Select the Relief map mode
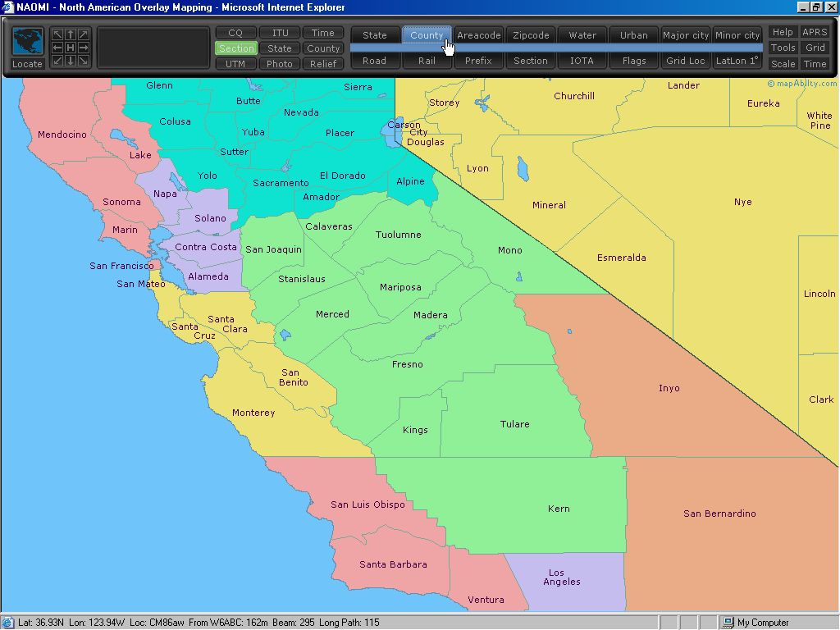This screenshot has height=630, width=840. point(323,64)
